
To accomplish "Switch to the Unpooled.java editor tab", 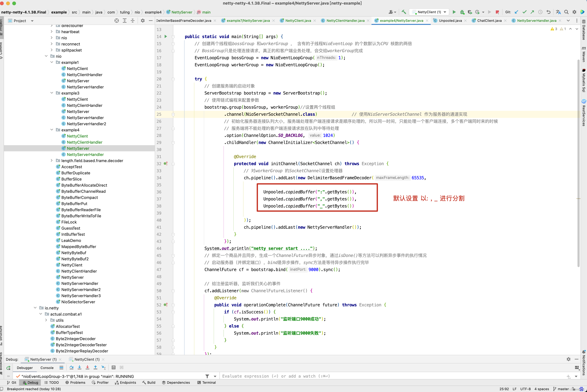I will pyautogui.click(x=450, y=21).
